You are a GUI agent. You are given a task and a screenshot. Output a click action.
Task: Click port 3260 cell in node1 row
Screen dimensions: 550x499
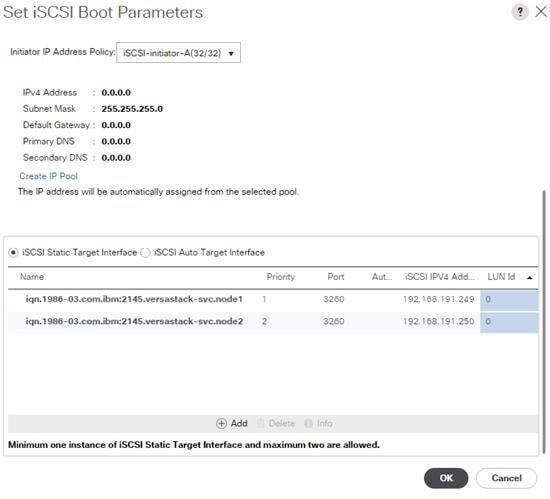[334, 299]
